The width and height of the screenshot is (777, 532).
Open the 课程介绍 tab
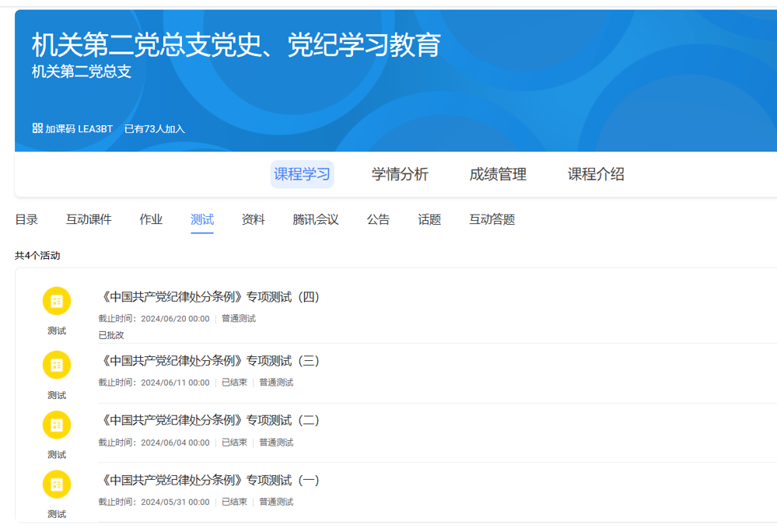pyautogui.click(x=596, y=174)
